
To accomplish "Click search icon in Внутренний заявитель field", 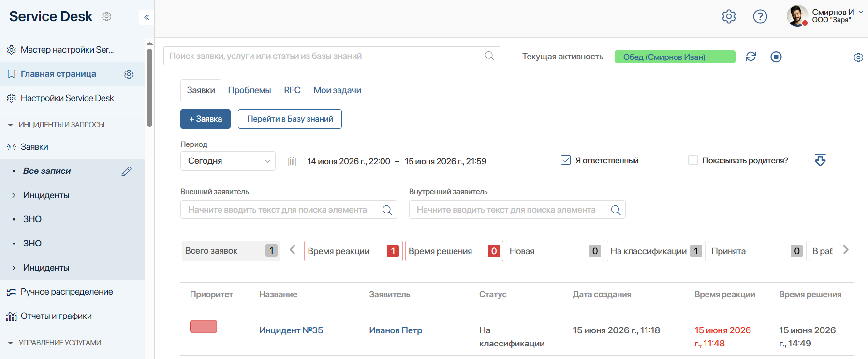I will (x=616, y=210).
